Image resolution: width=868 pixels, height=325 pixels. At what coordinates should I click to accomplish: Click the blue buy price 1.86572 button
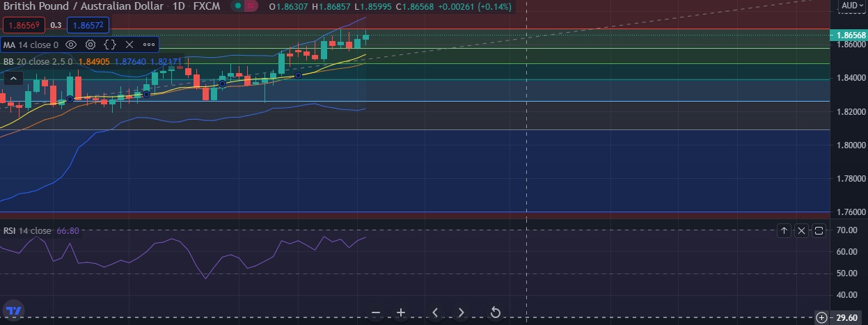point(88,25)
